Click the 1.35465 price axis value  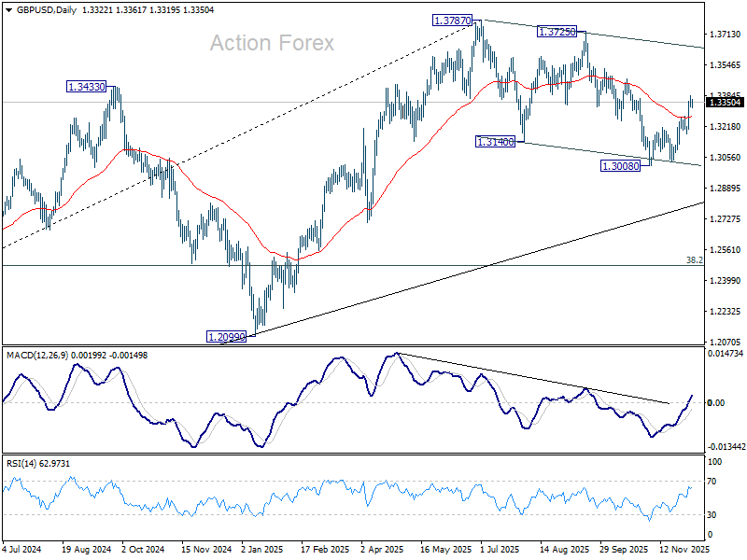pyautogui.click(x=726, y=65)
